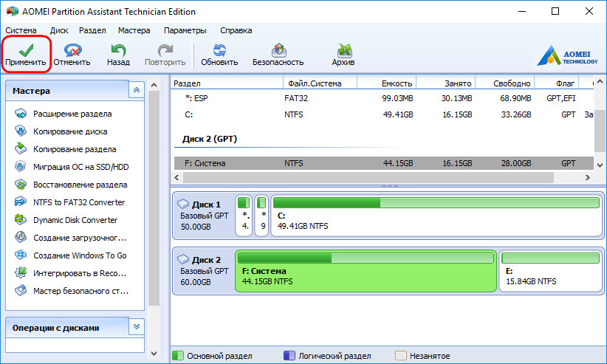Select the E: 15.84GB NTFS partition block
The height and width of the screenshot is (364, 607).
click(550, 271)
